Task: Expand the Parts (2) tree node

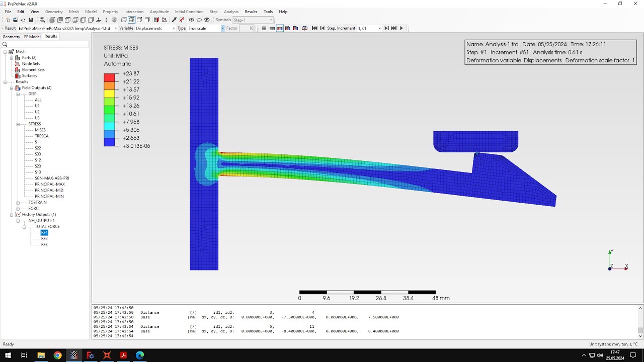Action: [x=11, y=57]
